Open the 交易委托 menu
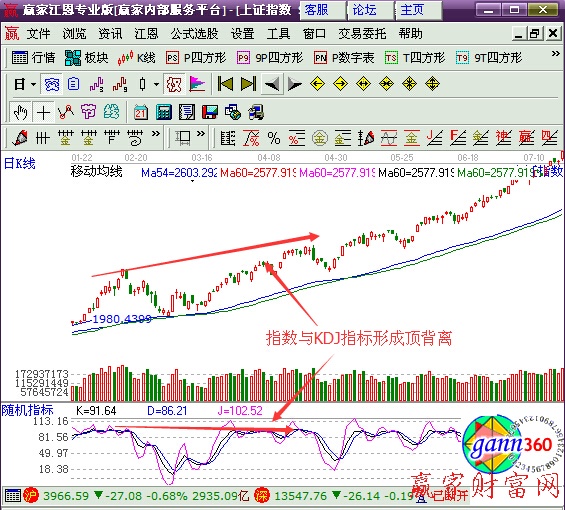Viewport: 565px width, 510px height. (x=362, y=34)
